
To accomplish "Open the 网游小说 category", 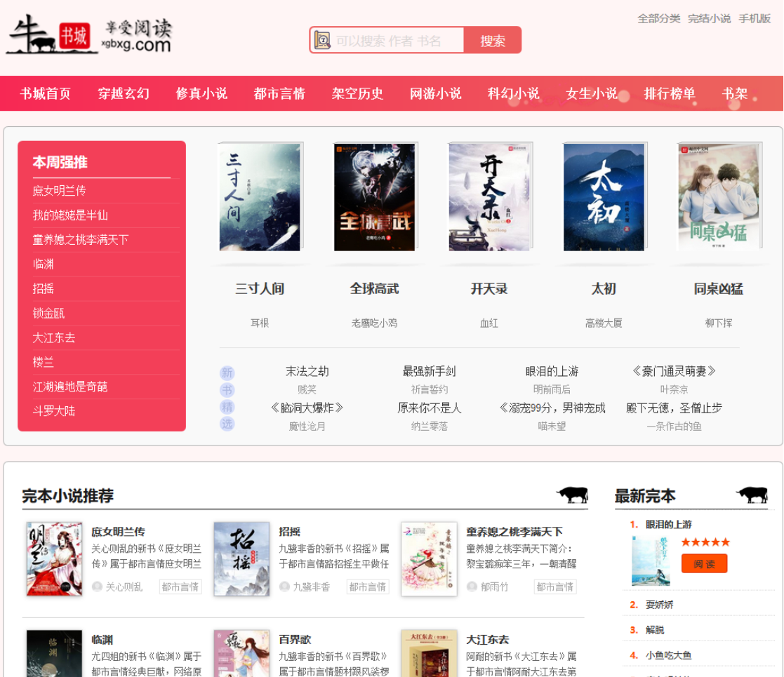I will pos(435,93).
